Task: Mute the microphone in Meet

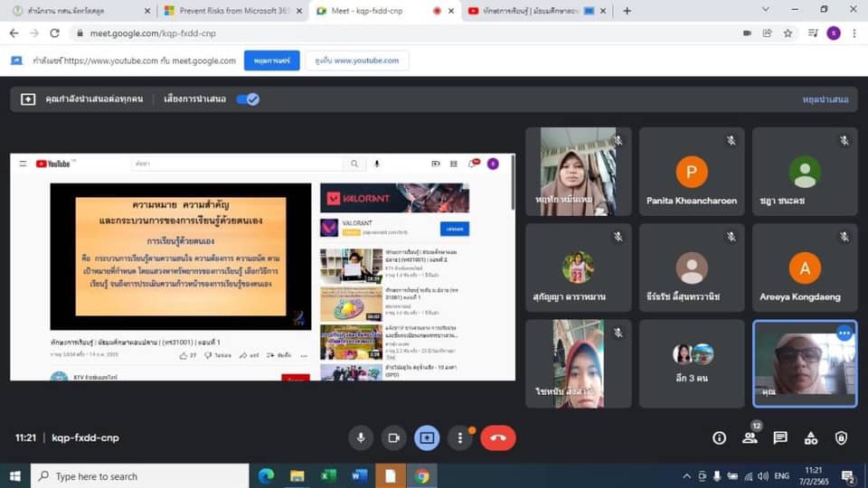Action: [361, 437]
